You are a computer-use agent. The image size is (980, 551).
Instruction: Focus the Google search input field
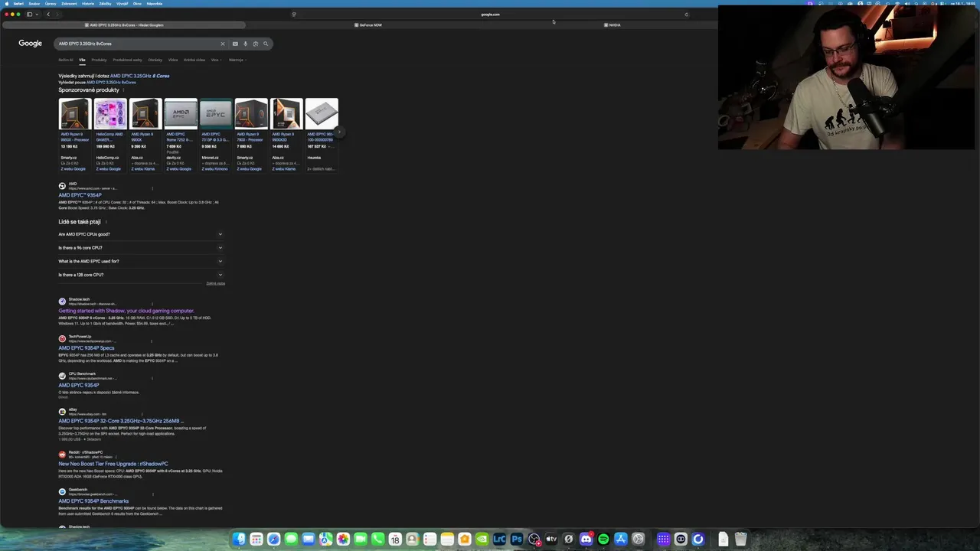(138, 44)
